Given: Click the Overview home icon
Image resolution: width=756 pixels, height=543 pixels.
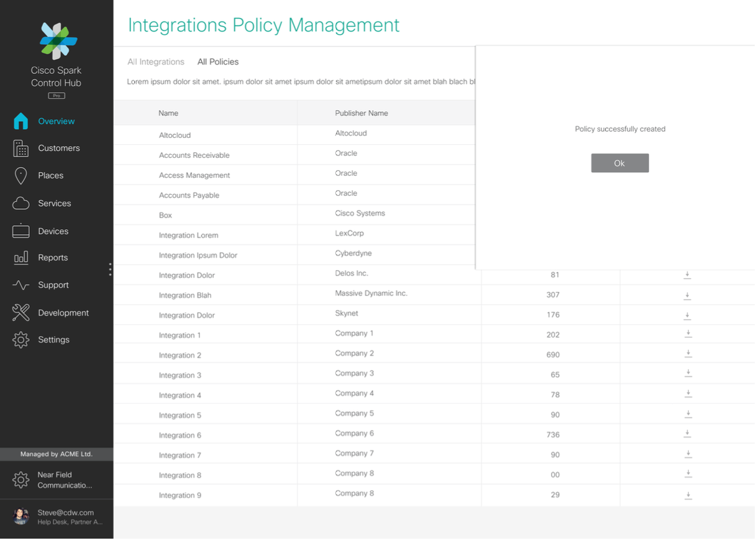Looking at the screenshot, I should pyautogui.click(x=21, y=121).
